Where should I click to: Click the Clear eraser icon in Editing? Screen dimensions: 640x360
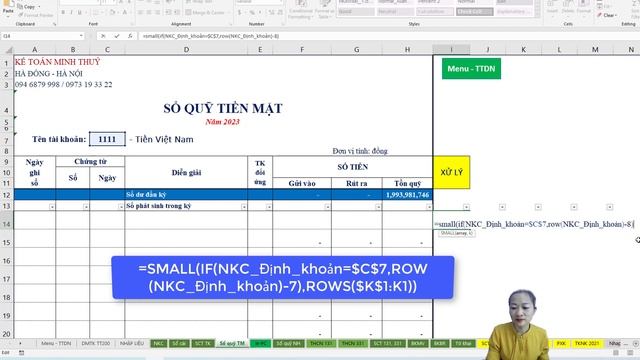(600, 15)
